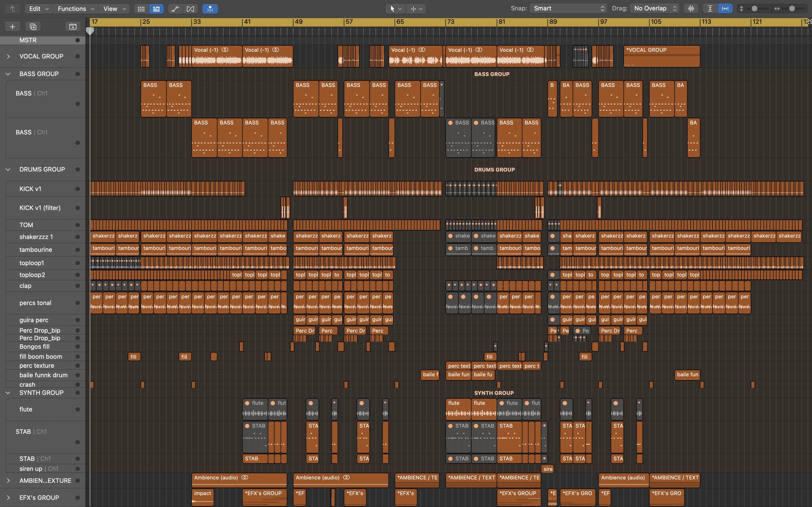Show global tracks icon

[73, 26]
